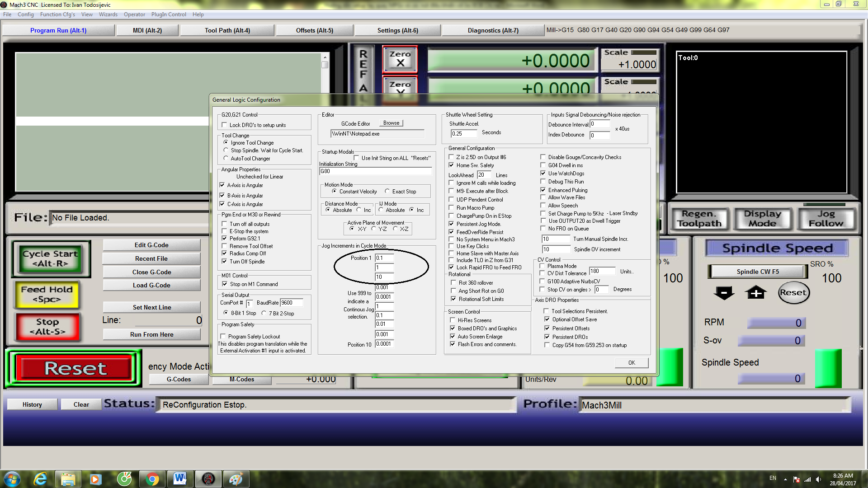Enable Lock DRO's to setup units
This screenshot has height=488, width=868.
pyautogui.click(x=224, y=125)
